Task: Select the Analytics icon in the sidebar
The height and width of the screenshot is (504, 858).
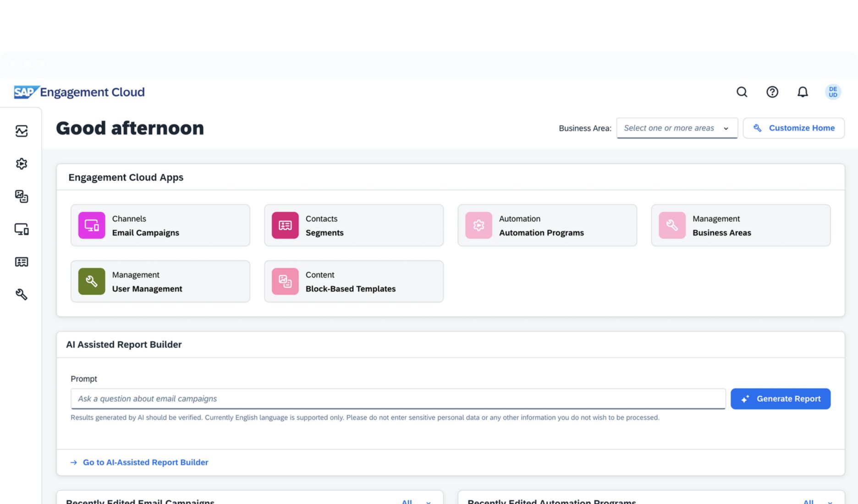Action: (21, 131)
